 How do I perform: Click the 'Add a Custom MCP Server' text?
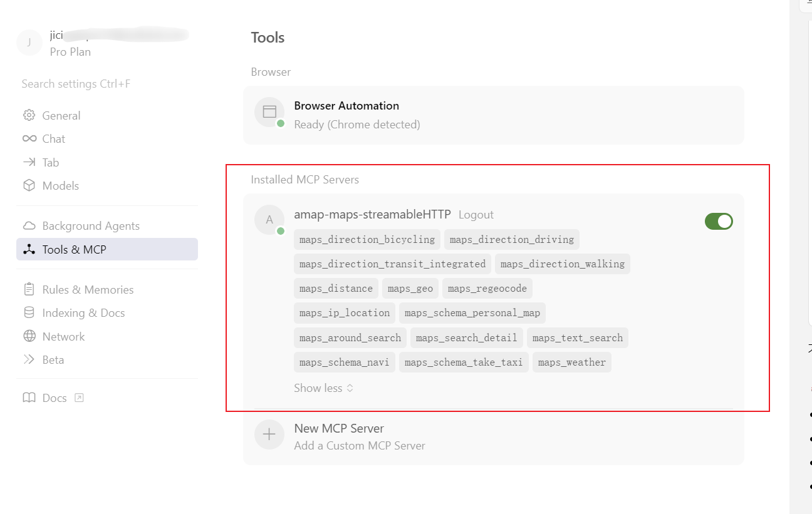tap(360, 446)
